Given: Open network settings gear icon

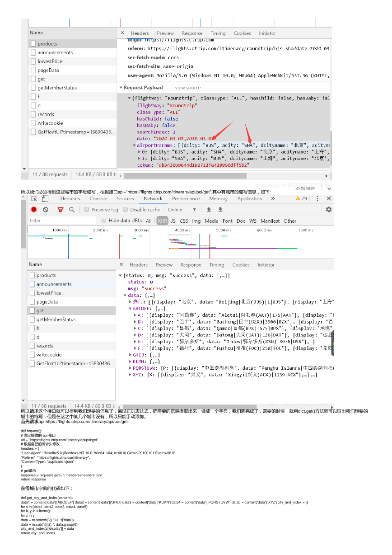Looking at the screenshot, I should tap(329, 210).
